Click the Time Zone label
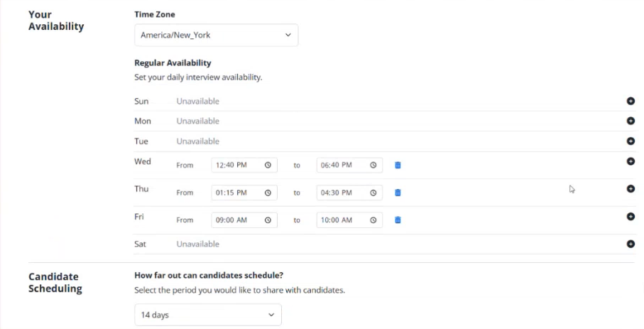644x329 pixels. (x=154, y=14)
